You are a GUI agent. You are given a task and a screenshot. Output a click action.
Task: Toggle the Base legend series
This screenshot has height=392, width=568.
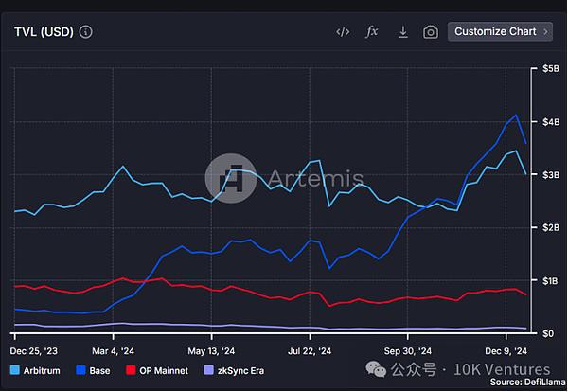click(x=93, y=370)
